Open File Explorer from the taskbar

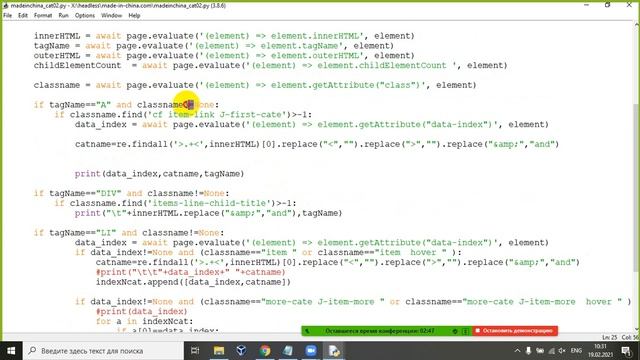[x=219, y=351]
